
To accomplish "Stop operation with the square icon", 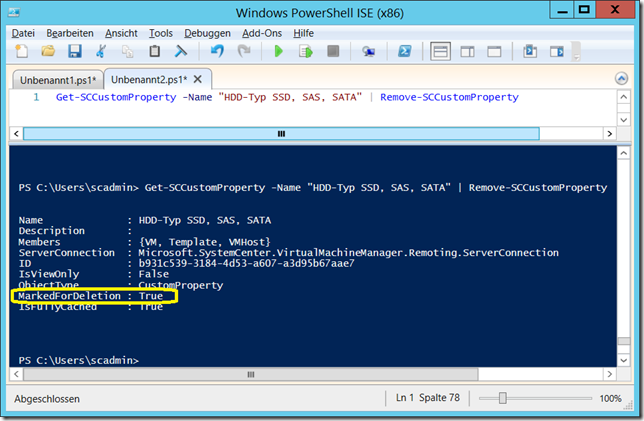I will coord(333,51).
